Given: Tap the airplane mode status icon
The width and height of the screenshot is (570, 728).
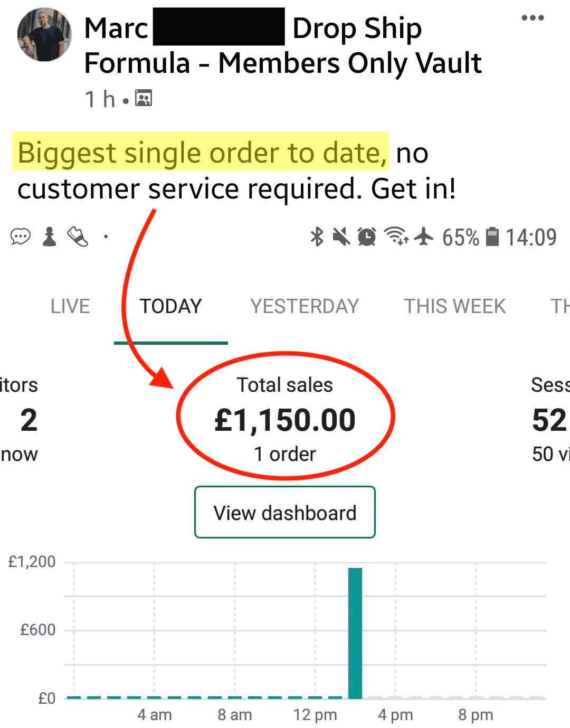Looking at the screenshot, I should coord(423,237).
